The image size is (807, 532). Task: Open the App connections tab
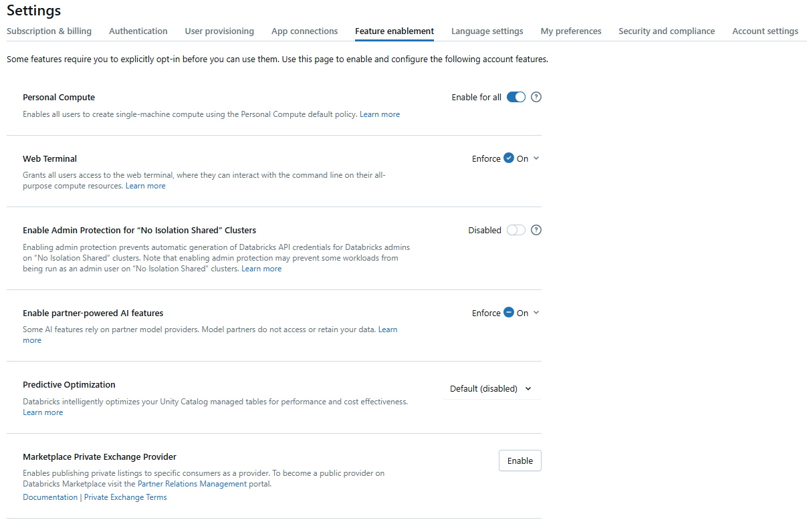coord(304,31)
